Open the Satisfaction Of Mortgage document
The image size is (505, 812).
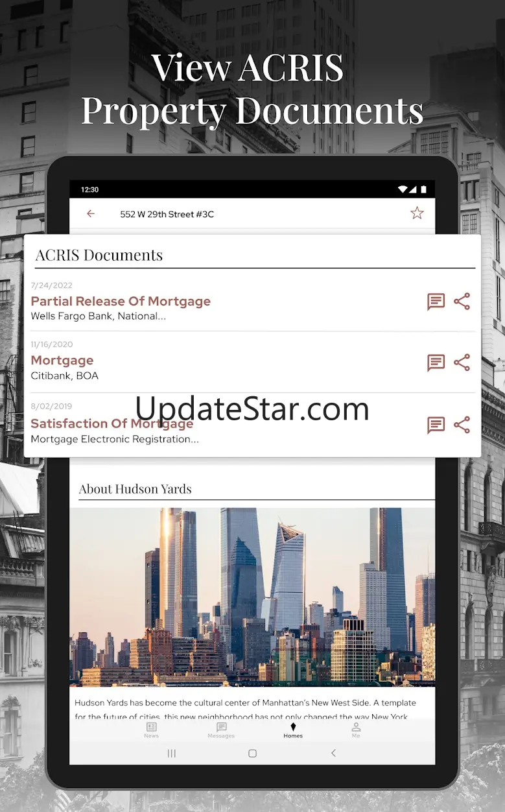pyautogui.click(x=112, y=423)
